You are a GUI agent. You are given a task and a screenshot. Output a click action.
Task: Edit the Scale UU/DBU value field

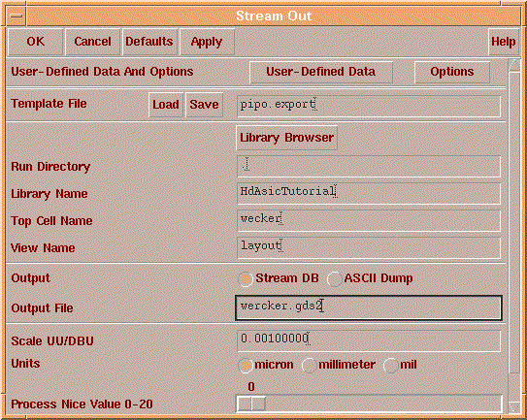(x=369, y=340)
